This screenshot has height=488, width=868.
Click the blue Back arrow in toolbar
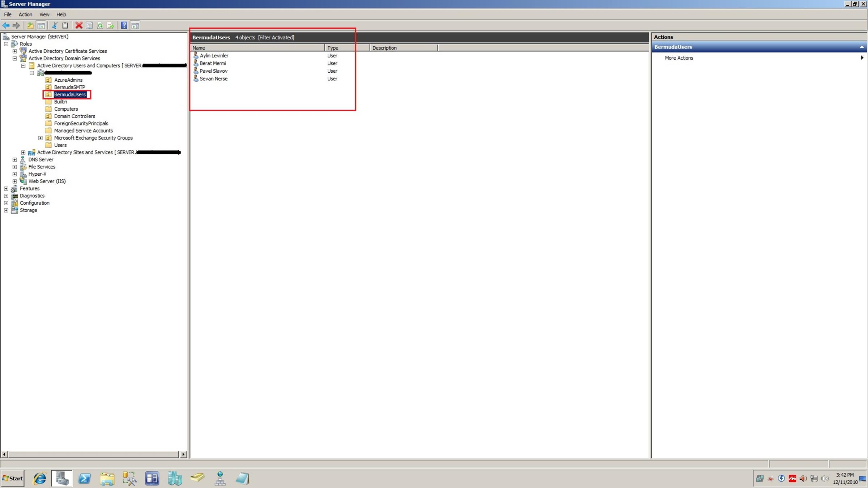click(6, 25)
